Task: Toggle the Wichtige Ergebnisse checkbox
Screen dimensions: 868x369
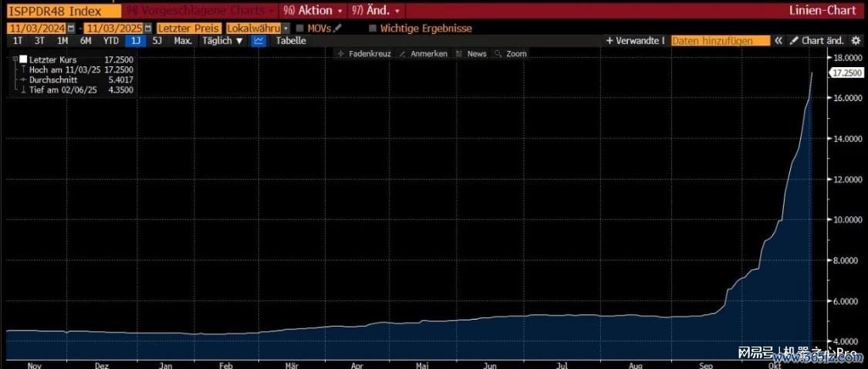Action: [x=373, y=29]
